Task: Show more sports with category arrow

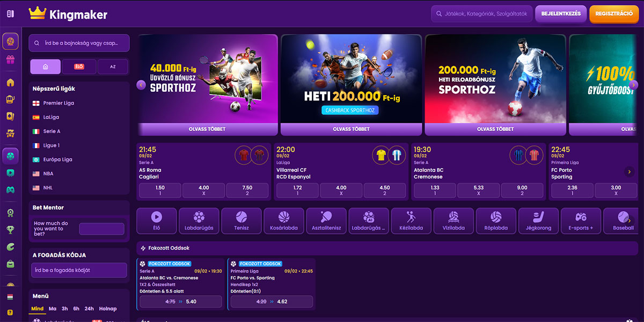Action: (x=630, y=221)
